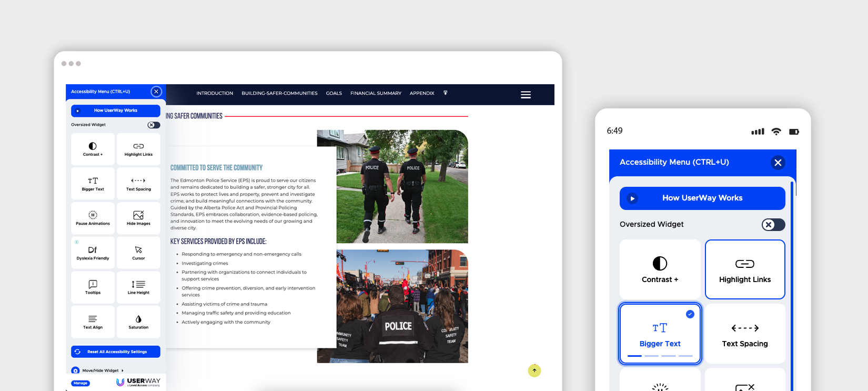Viewport: 868px width, 391px height.
Task: Click bullet 'Investigating crimes'
Action: point(205,263)
